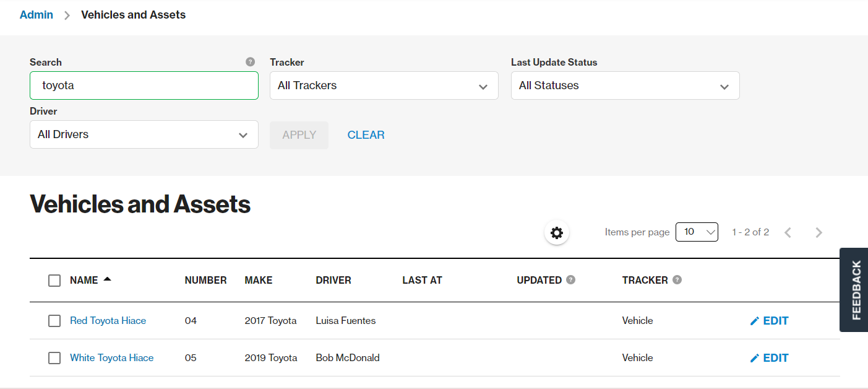Viewport: 868px width, 389px height.
Task: Change the items per page dropdown
Action: [x=697, y=232]
